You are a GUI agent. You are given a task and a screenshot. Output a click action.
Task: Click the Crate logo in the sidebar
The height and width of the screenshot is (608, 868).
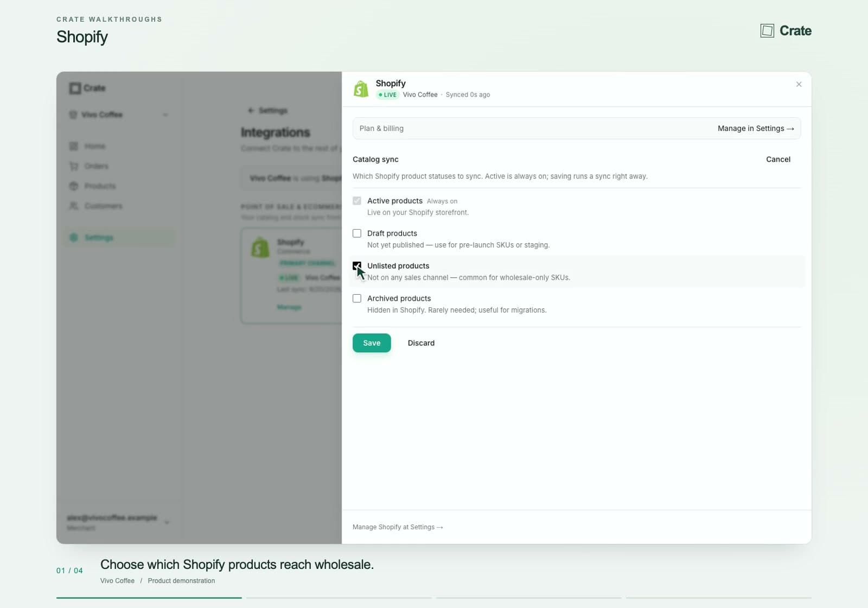tap(87, 88)
